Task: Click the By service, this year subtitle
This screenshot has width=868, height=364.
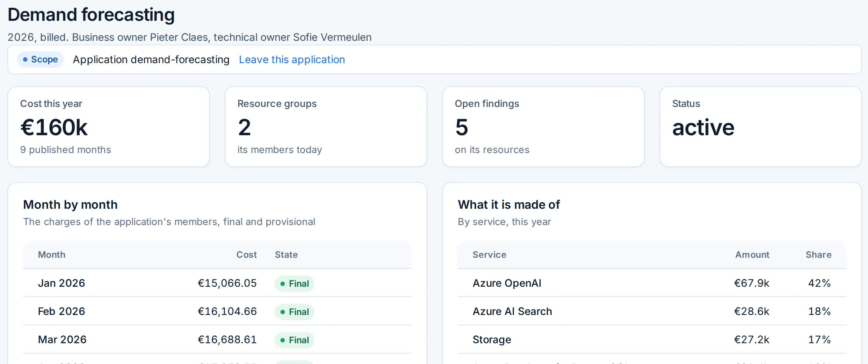Action: (504, 222)
